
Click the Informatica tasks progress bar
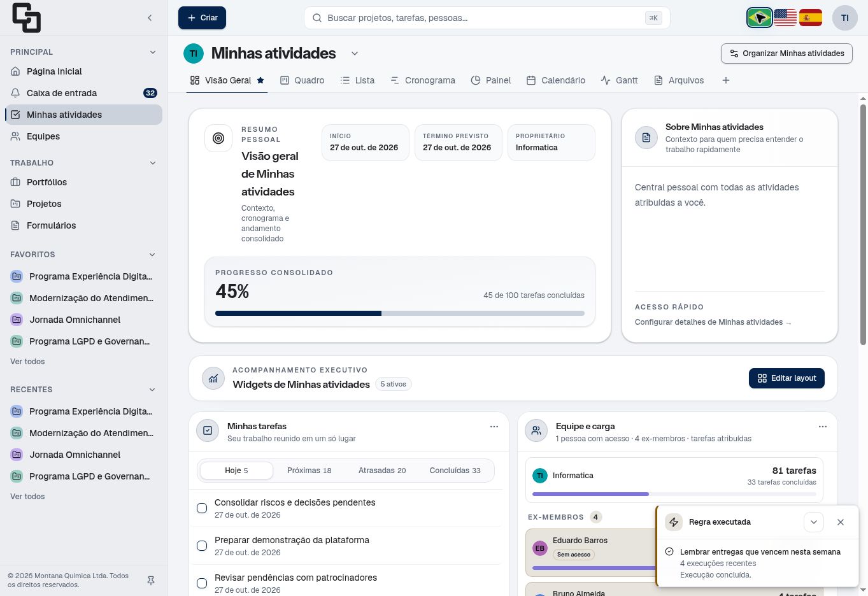[x=674, y=494]
